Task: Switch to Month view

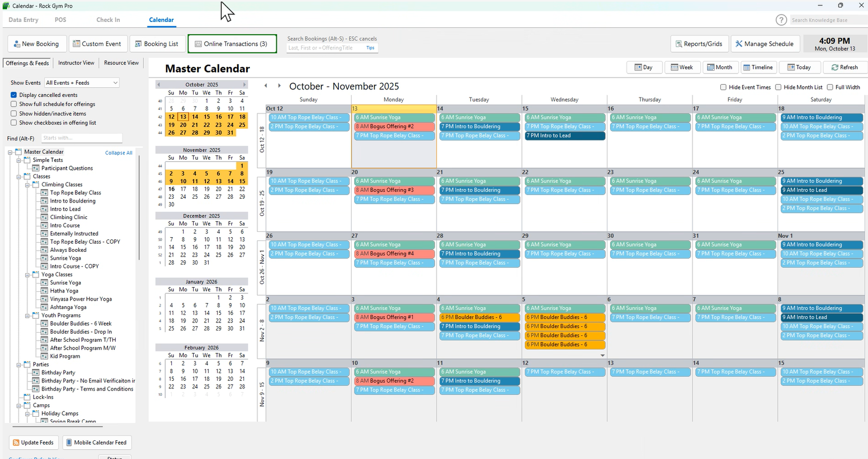Action: click(x=719, y=67)
